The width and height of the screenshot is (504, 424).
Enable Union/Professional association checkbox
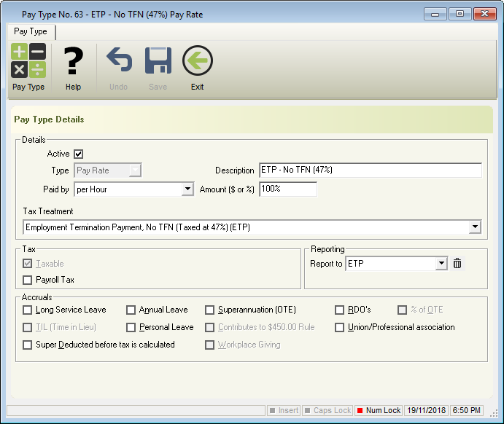tap(339, 327)
